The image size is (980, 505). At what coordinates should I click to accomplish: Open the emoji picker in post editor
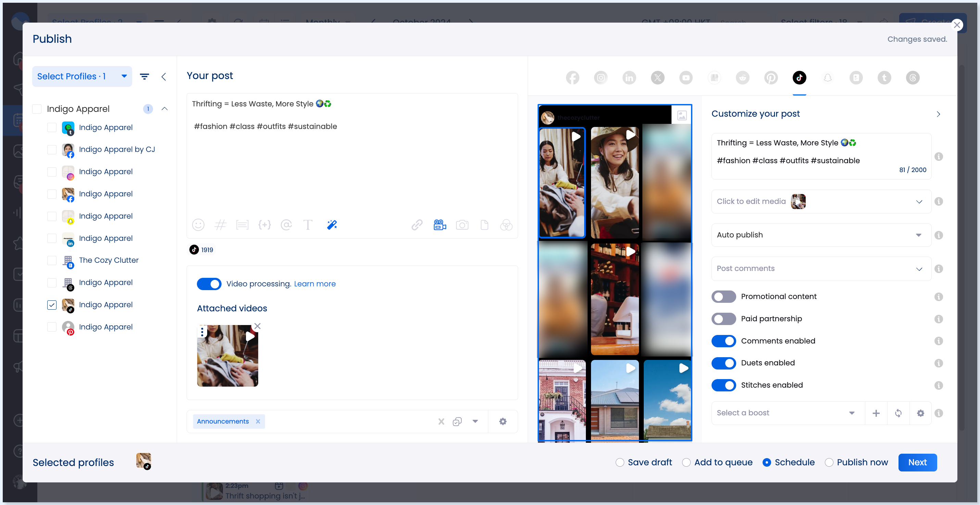pos(198,225)
